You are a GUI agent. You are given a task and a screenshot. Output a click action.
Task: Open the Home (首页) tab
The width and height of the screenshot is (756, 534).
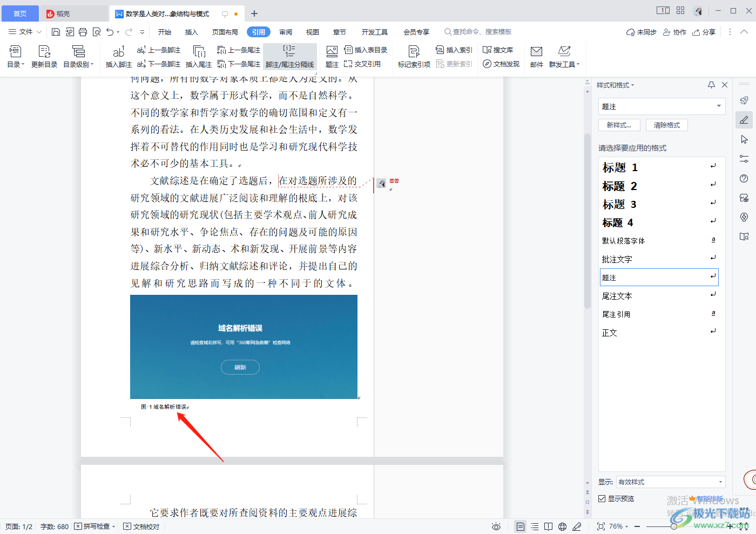(20, 13)
